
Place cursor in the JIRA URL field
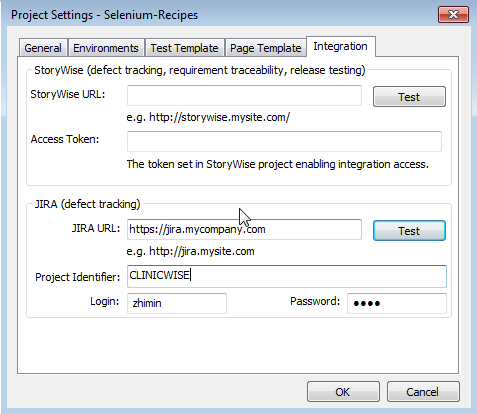coord(244,229)
